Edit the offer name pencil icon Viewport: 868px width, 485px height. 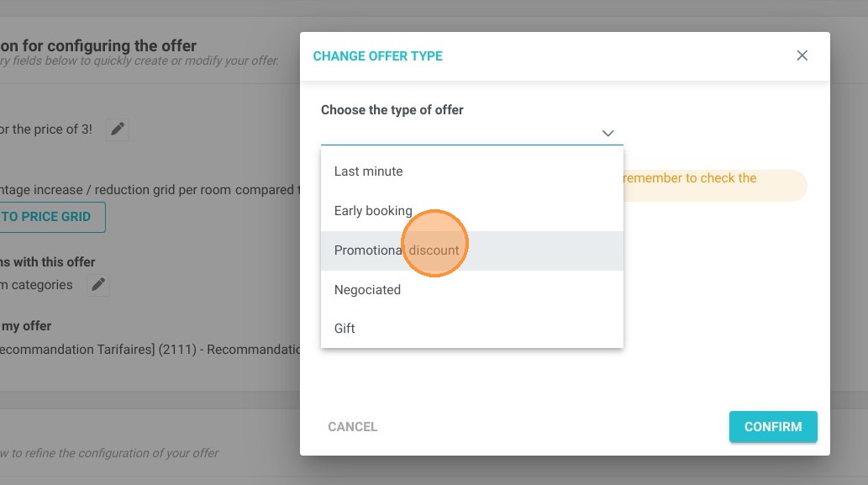118,129
